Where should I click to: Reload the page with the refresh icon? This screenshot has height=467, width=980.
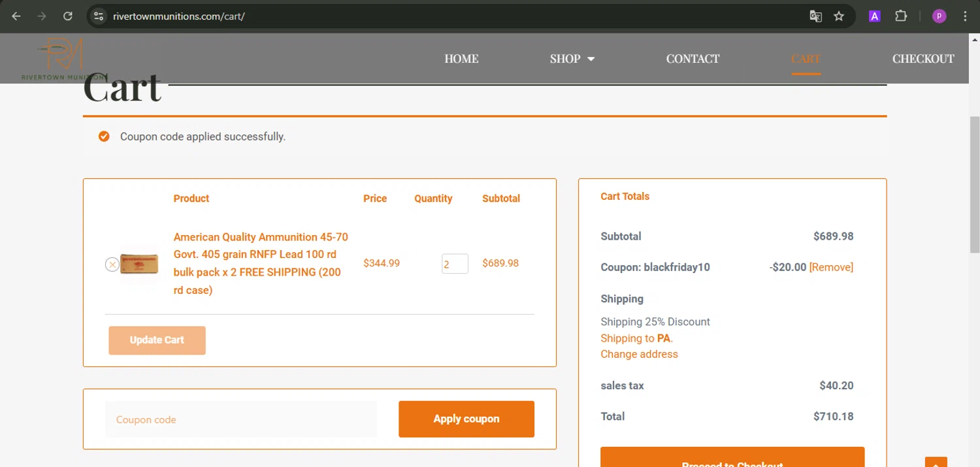tap(68, 16)
